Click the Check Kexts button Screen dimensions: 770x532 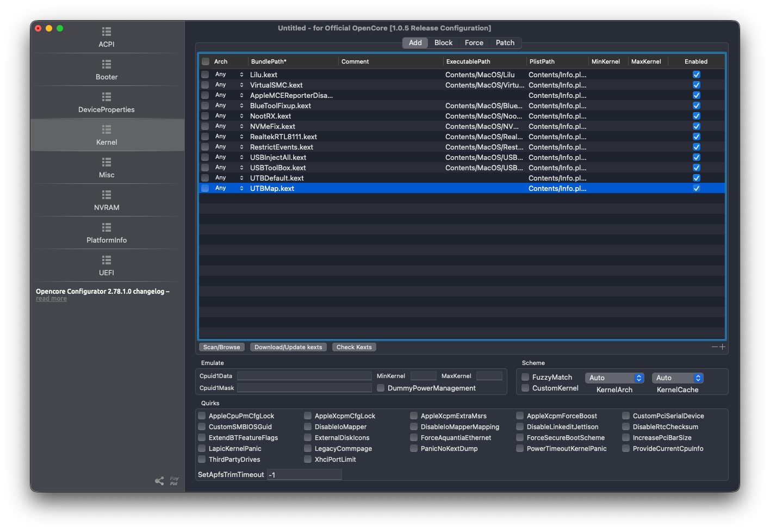[354, 347]
